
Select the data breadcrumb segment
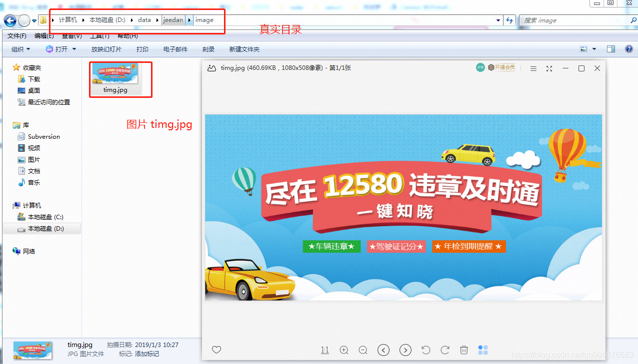pos(144,20)
